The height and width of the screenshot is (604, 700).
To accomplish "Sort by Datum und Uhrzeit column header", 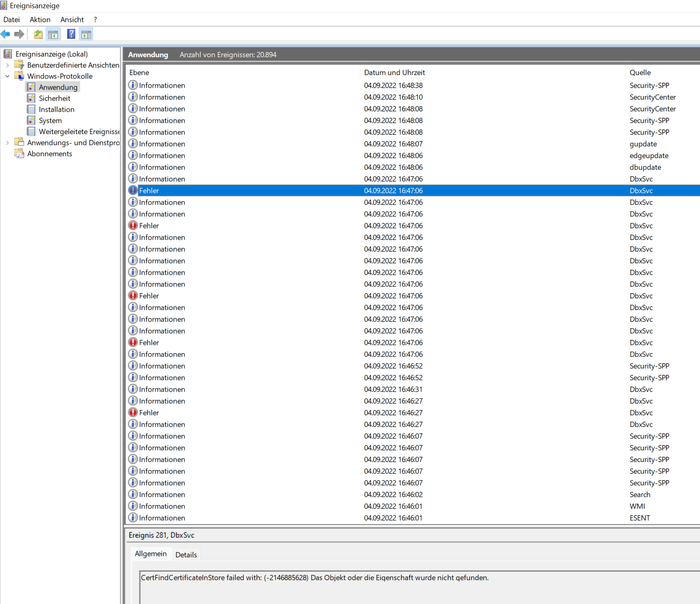I will click(x=493, y=73).
